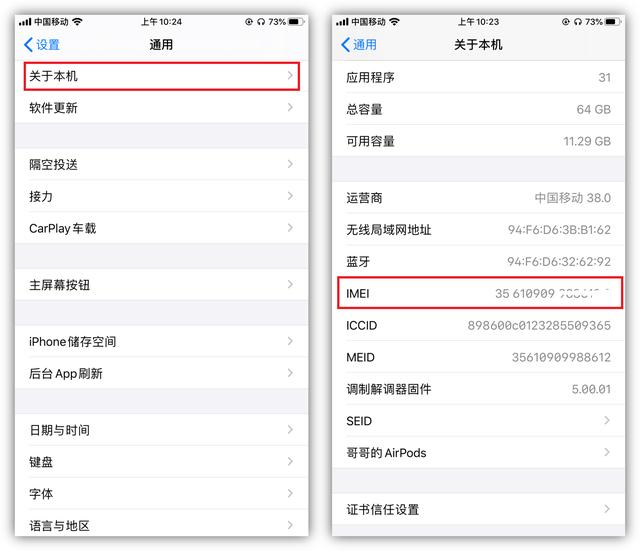The width and height of the screenshot is (640, 551).
Task: Tap the battery icon in left status bar
Action: pos(295,22)
